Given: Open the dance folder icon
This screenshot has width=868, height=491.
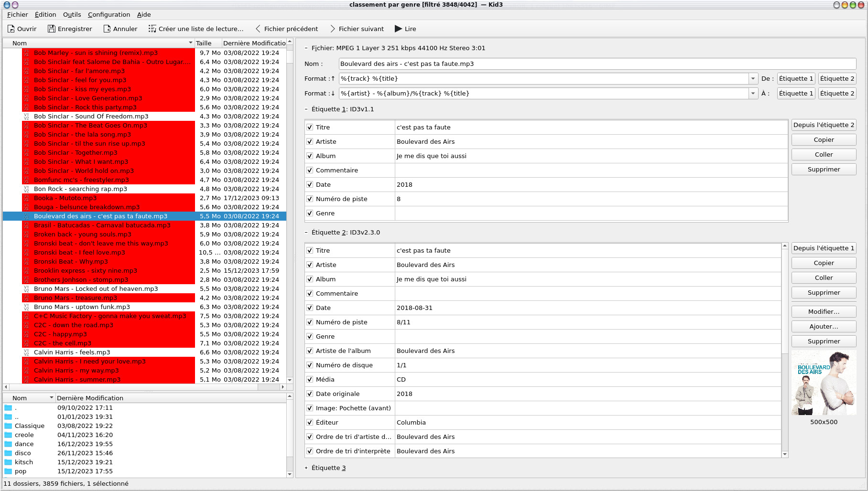Looking at the screenshot, I should coord(8,444).
